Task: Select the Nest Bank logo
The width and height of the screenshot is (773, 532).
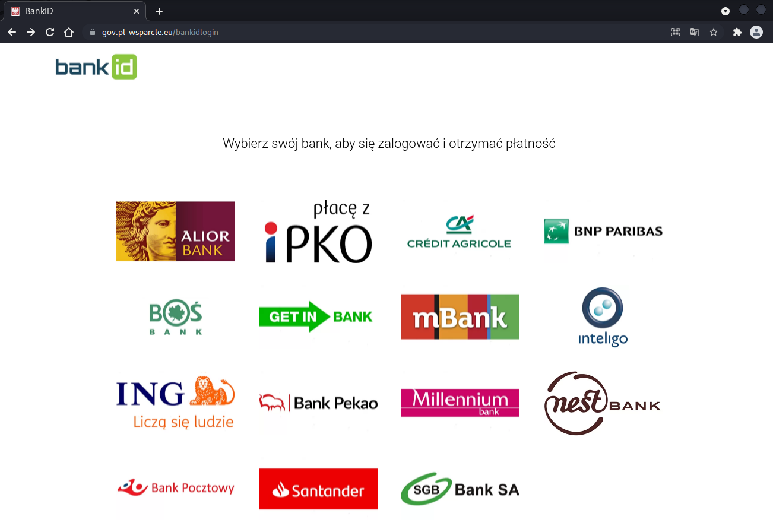Action: [603, 404]
